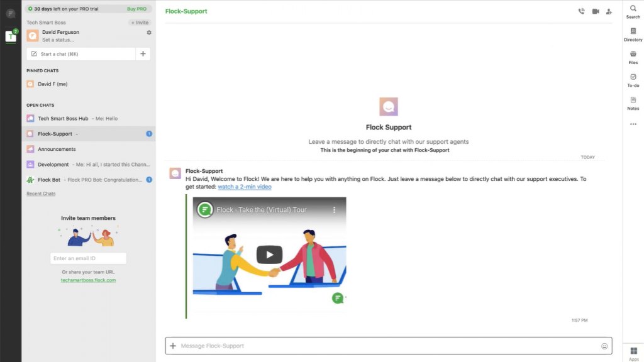Click Flock-Support message sender avatar
The width and height of the screenshot is (644, 362).
(x=175, y=173)
